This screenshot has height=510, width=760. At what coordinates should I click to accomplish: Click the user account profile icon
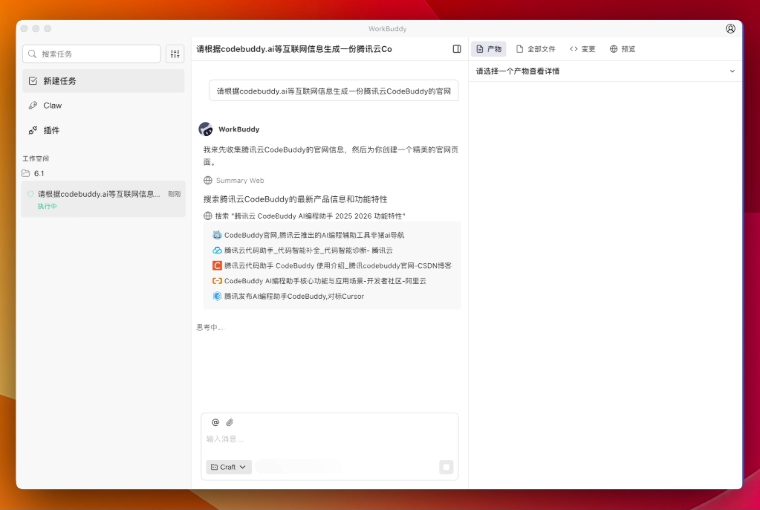tap(730, 29)
